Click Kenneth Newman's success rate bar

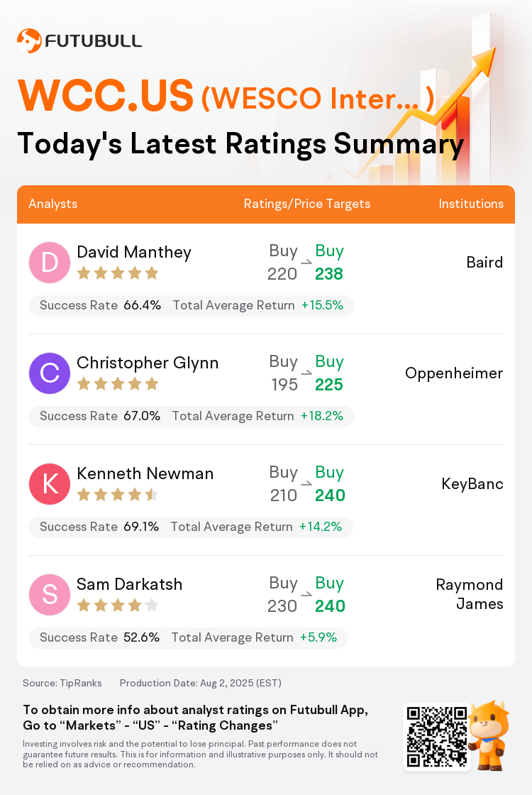[191, 527]
